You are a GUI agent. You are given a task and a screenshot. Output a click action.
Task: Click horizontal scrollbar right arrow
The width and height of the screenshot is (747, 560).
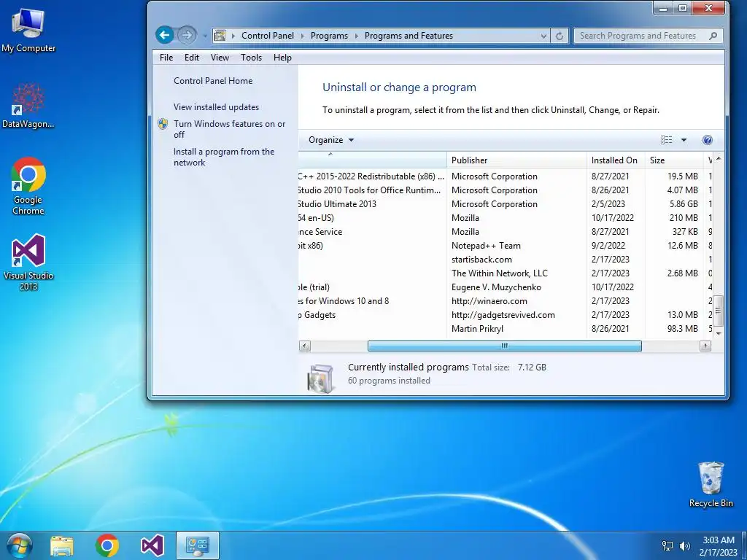(x=705, y=346)
